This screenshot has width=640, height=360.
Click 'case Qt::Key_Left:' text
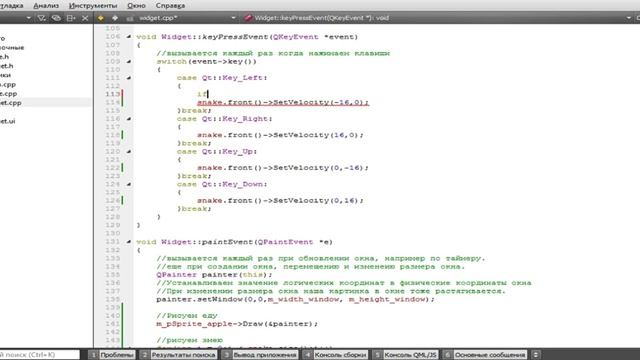(222, 78)
